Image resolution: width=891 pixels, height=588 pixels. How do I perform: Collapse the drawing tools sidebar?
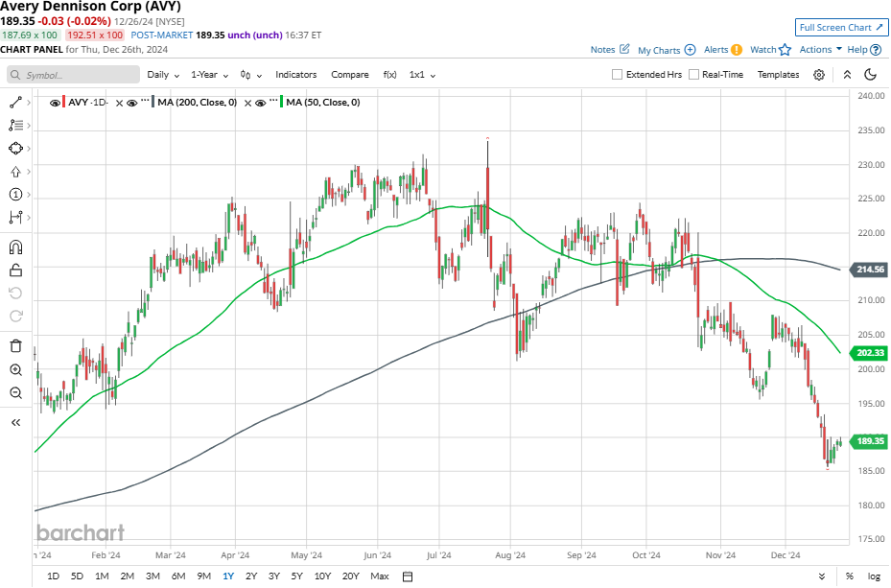[16, 422]
